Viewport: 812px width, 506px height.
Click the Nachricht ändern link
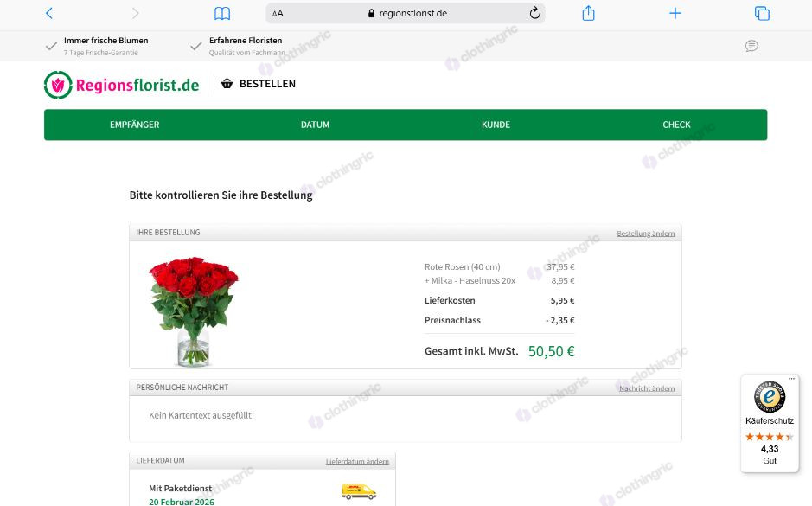click(x=647, y=388)
